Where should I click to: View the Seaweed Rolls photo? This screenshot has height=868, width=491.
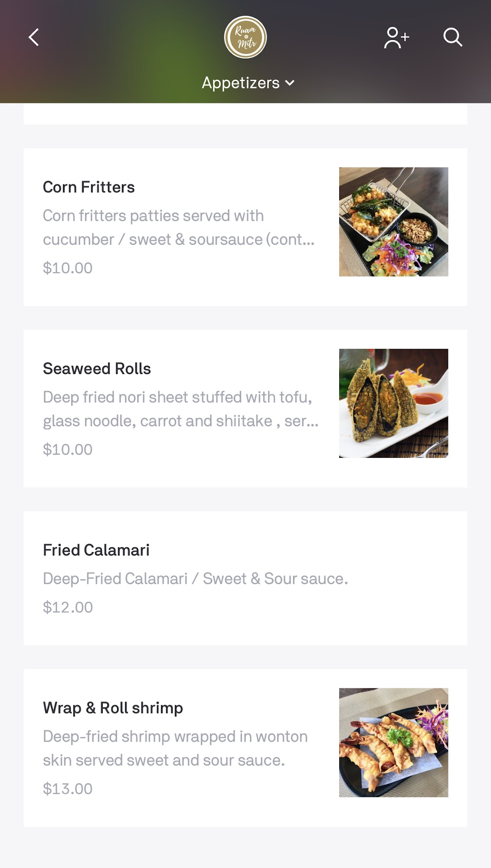(x=393, y=403)
